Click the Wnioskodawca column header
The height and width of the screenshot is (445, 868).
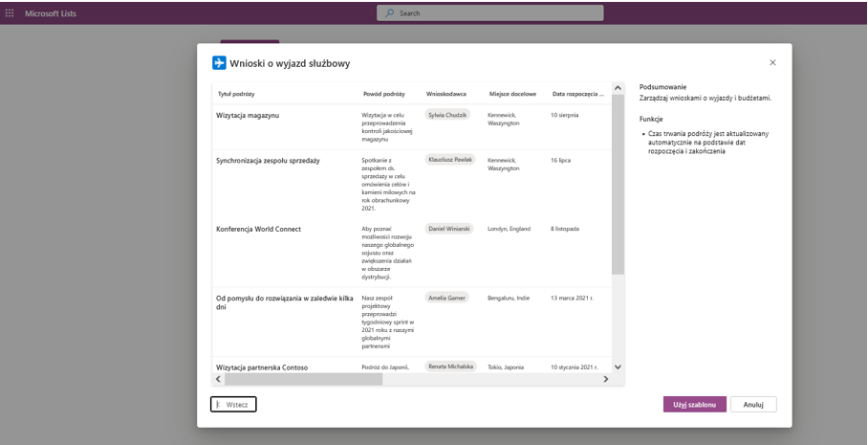click(x=445, y=94)
